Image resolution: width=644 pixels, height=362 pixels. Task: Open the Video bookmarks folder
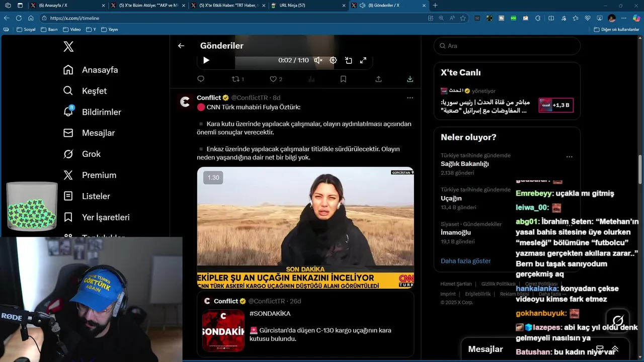coord(72,30)
